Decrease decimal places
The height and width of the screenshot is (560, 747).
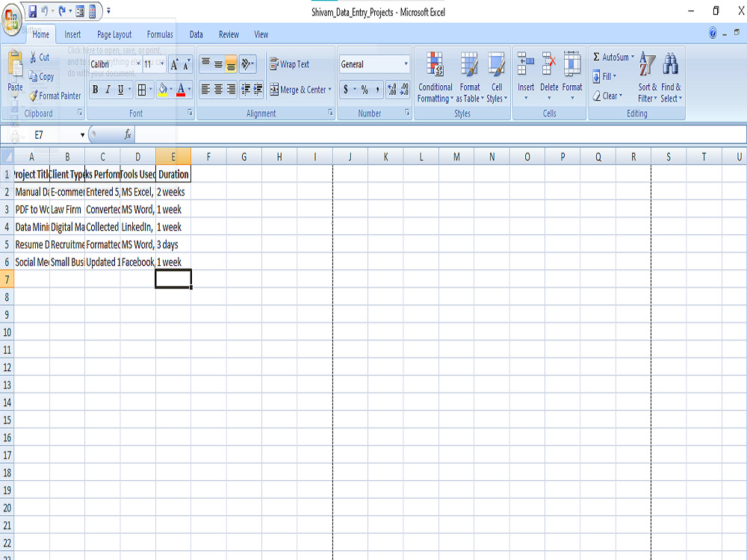404,89
